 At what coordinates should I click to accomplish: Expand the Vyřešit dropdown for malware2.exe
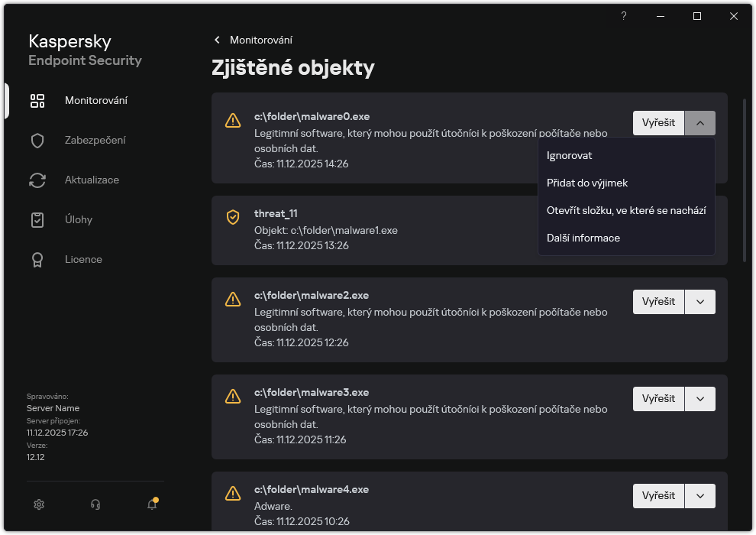click(x=699, y=301)
